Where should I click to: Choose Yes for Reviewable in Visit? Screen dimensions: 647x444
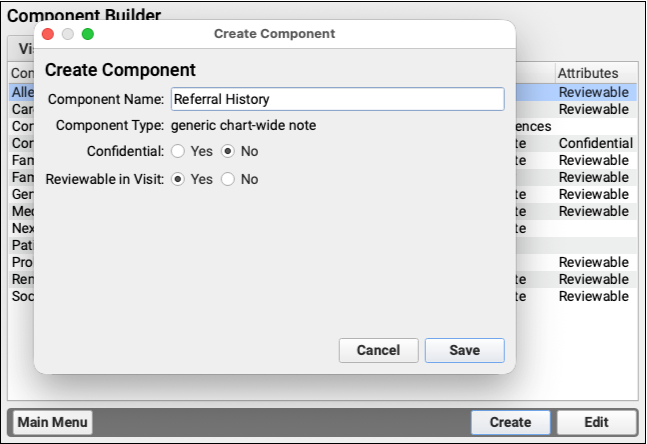pos(178,179)
